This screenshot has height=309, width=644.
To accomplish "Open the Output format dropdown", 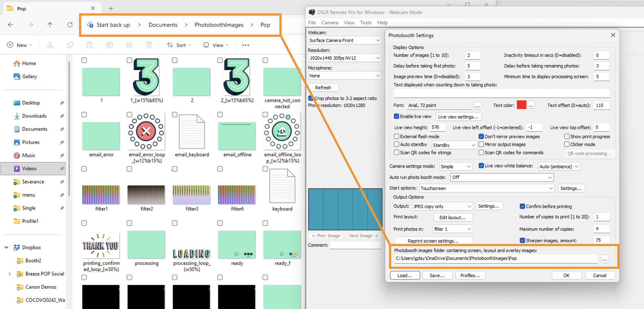I will 442,206.
